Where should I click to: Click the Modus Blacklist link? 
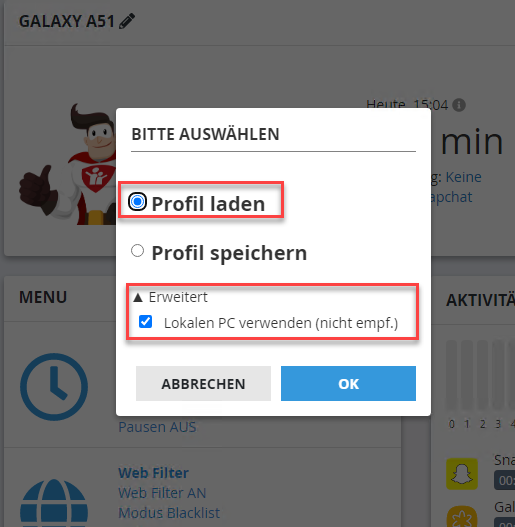click(169, 513)
